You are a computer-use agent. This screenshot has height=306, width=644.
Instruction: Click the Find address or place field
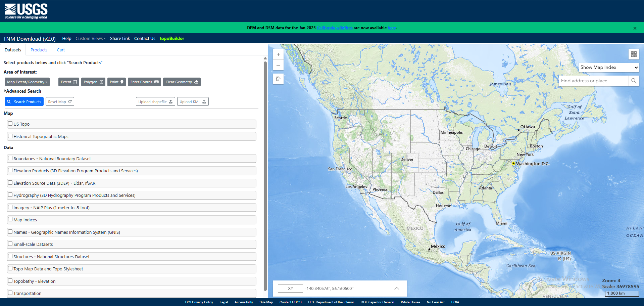pos(593,81)
